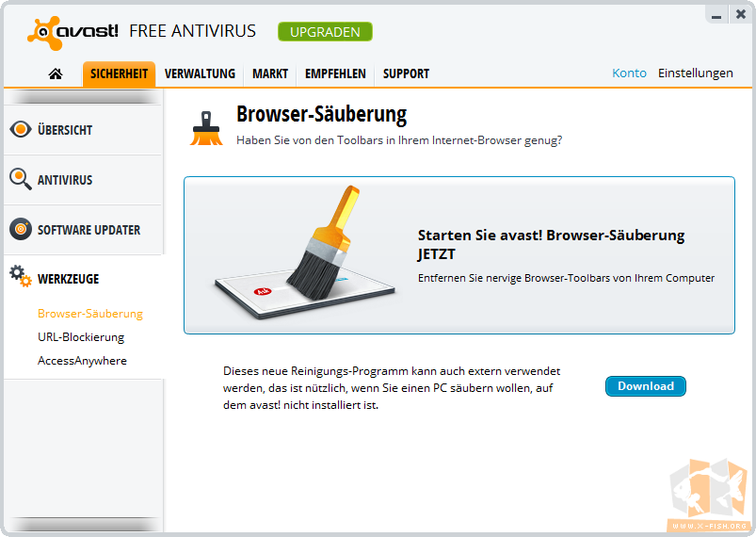Click the avast! logo at top left

[72, 33]
